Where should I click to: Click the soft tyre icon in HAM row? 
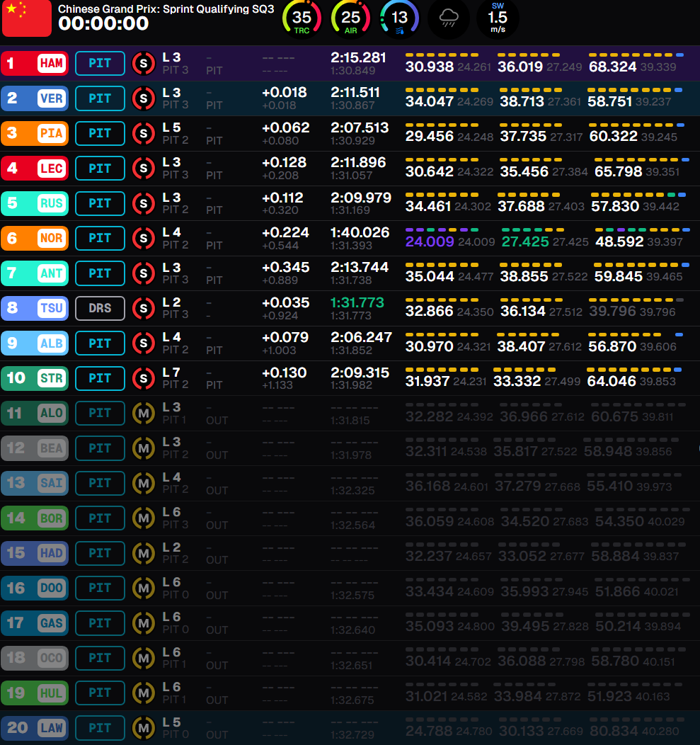(144, 63)
